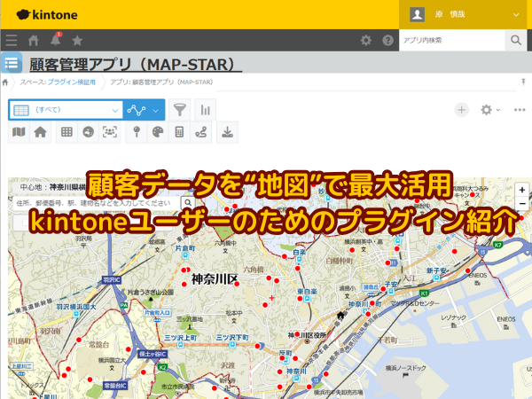
Task: Open the notifications bell
Action: (x=56, y=40)
